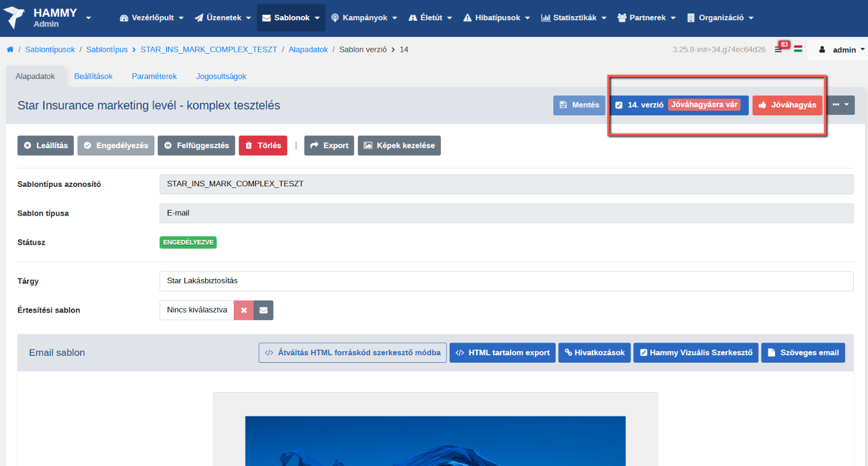The image size is (868, 466).
Task: Open Képek kezelése image manager
Action: coord(399,145)
